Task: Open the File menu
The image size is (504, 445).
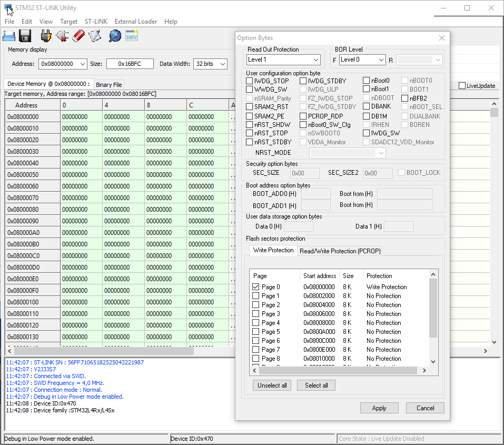Action: (x=9, y=22)
